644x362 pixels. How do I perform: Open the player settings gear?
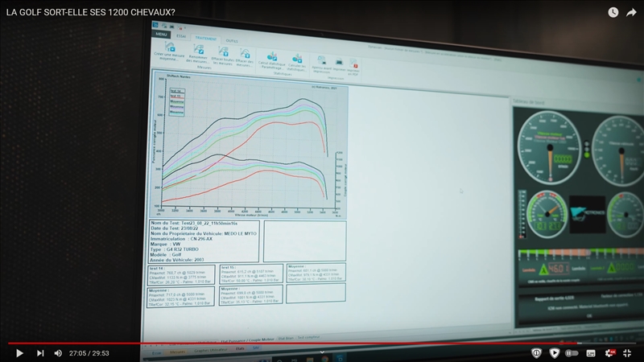click(610, 353)
